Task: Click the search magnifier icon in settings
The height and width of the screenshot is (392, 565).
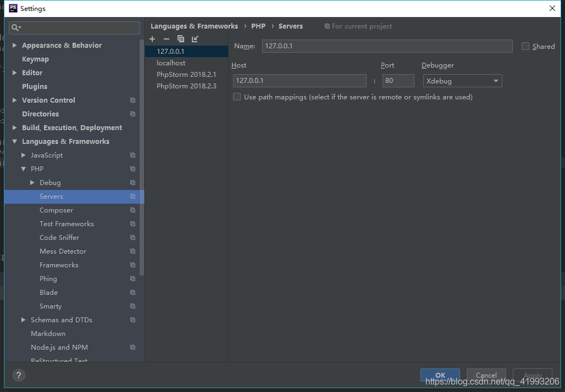Action: [16, 27]
